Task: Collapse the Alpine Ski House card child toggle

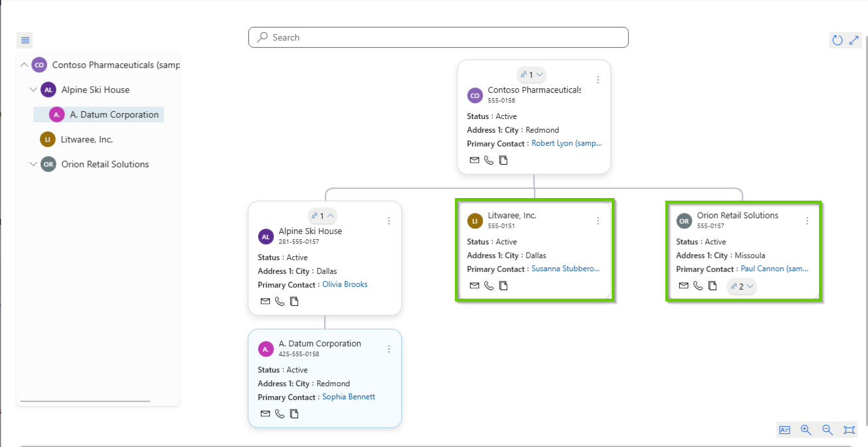Action: pos(322,216)
